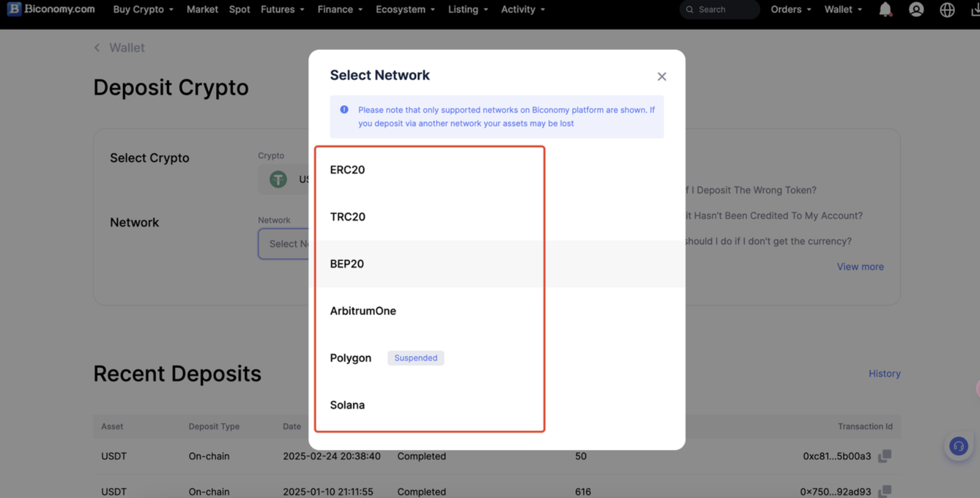Viewport: 980px width, 498px height.
Task: Expand the Buy Crypto dropdown
Action: [x=143, y=10]
